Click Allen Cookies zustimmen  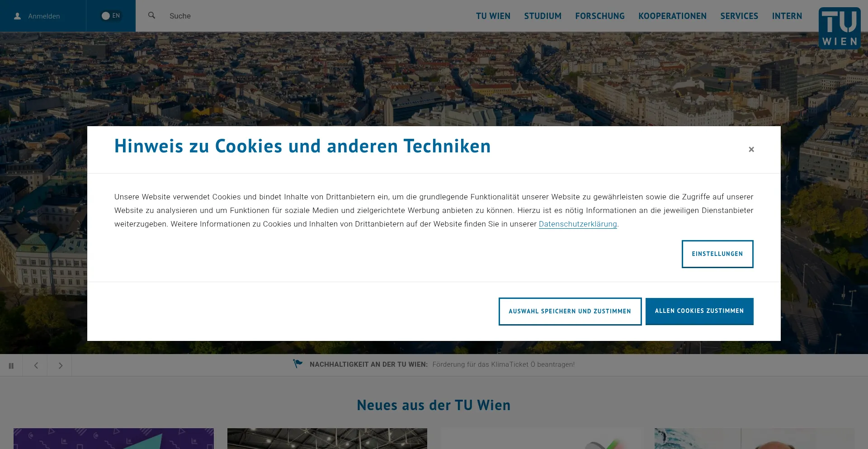click(x=699, y=311)
